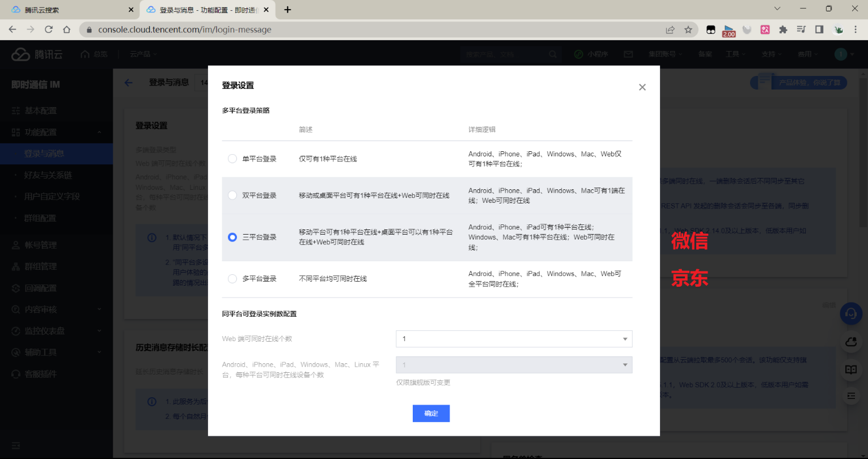Screen dimensions: 868x459
Task: Go to browser home page icon
Action: click(67, 29)
